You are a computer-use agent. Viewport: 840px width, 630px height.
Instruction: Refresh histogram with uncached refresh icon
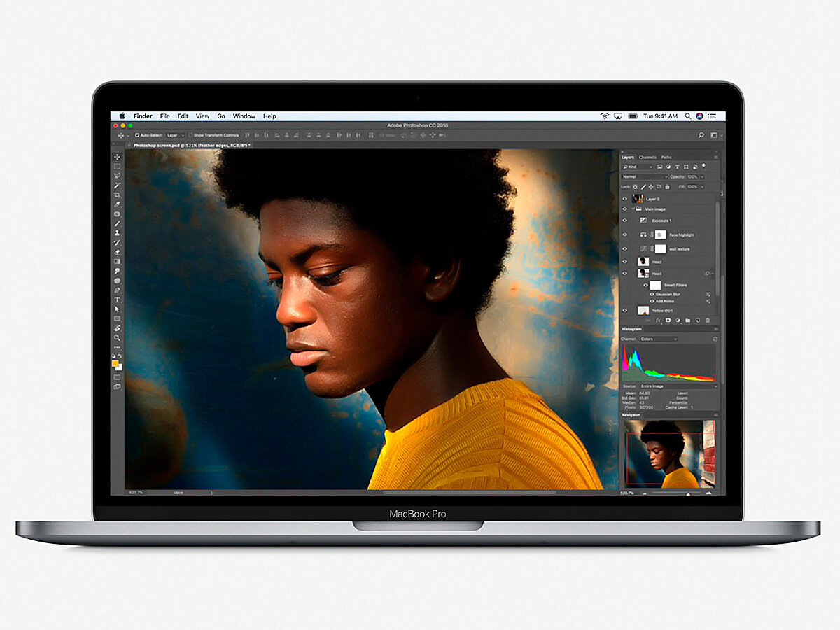click(x=715, y=339)
